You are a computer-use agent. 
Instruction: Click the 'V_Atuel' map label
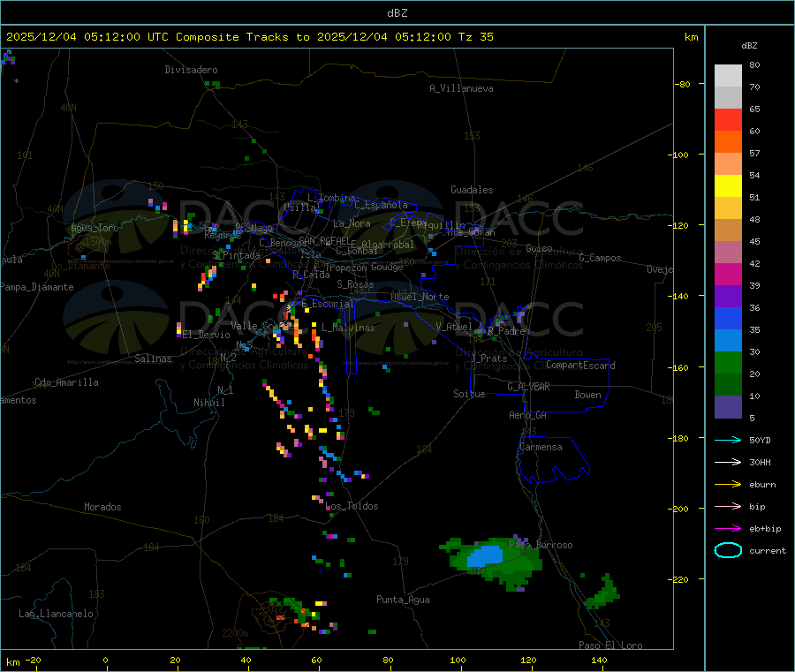click(454, 327)
